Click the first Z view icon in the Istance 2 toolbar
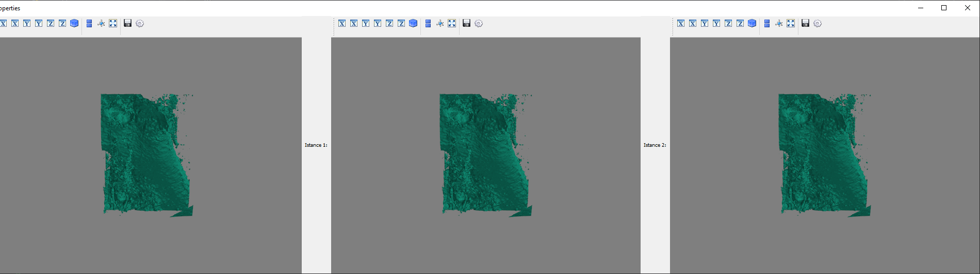The width and height of the screenshot is (980, 274). point(728,23)
